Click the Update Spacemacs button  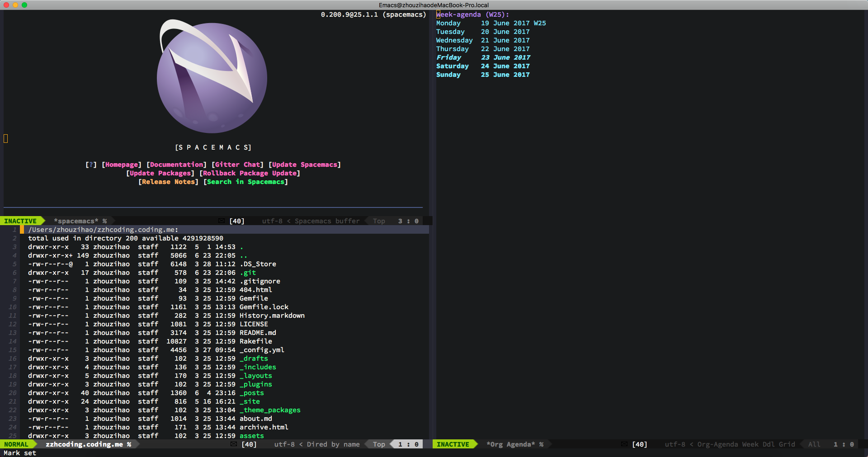pyautogui.click(x=305, y=165)
